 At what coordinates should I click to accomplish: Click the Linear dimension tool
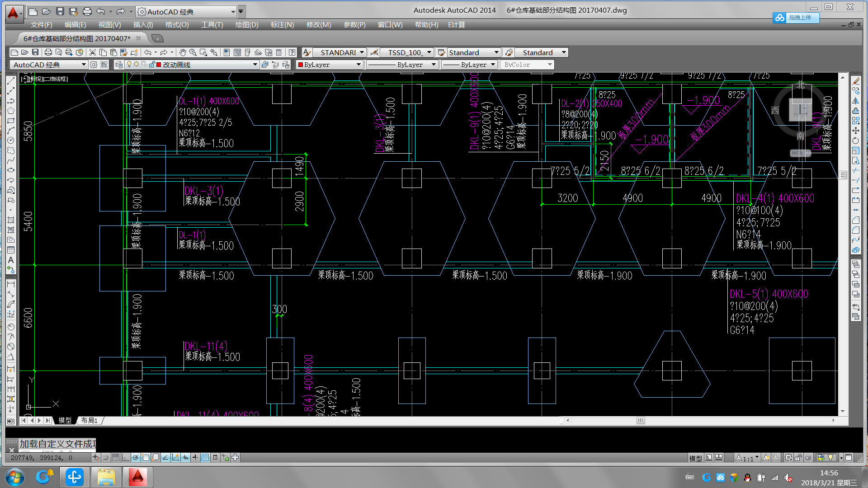pyautogui.click(x=11, y=284)
